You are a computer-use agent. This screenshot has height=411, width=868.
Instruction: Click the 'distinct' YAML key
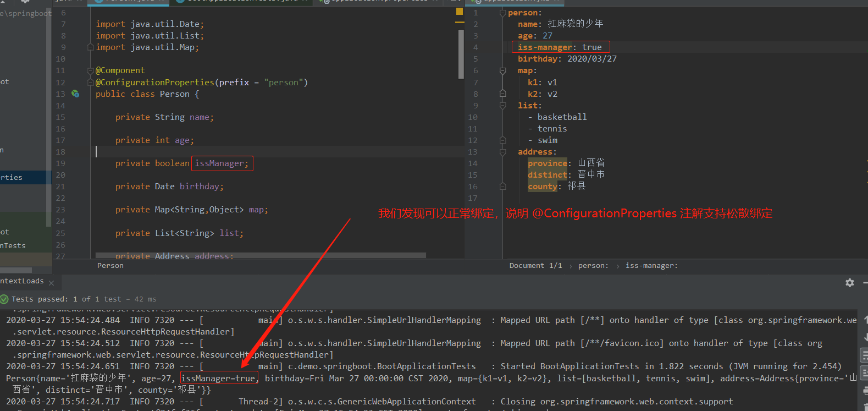pyautogui.click(x=548, y=175)
